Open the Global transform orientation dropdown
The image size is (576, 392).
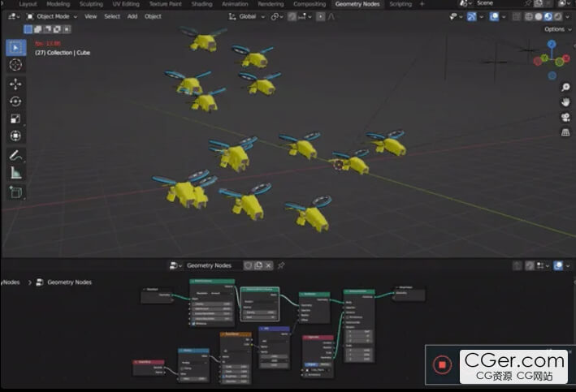pyautogui.click(x=247, y=16)
